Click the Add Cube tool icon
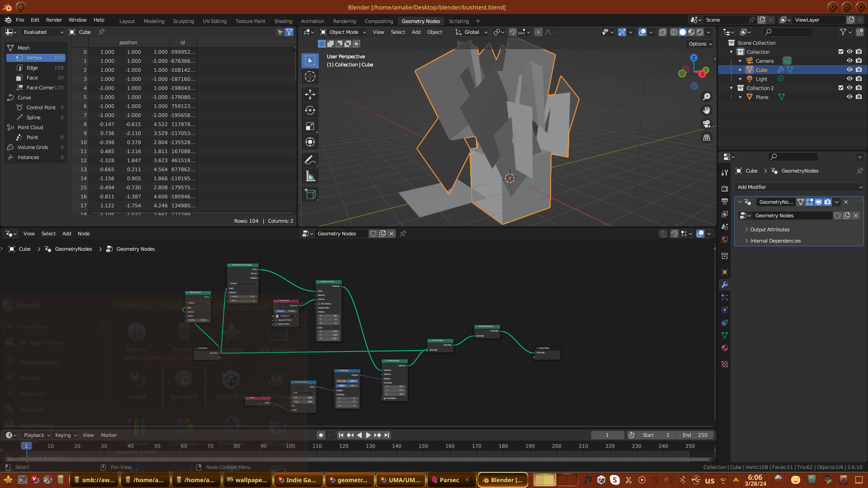The image size is (868, 488). click(x=310, y=194)
